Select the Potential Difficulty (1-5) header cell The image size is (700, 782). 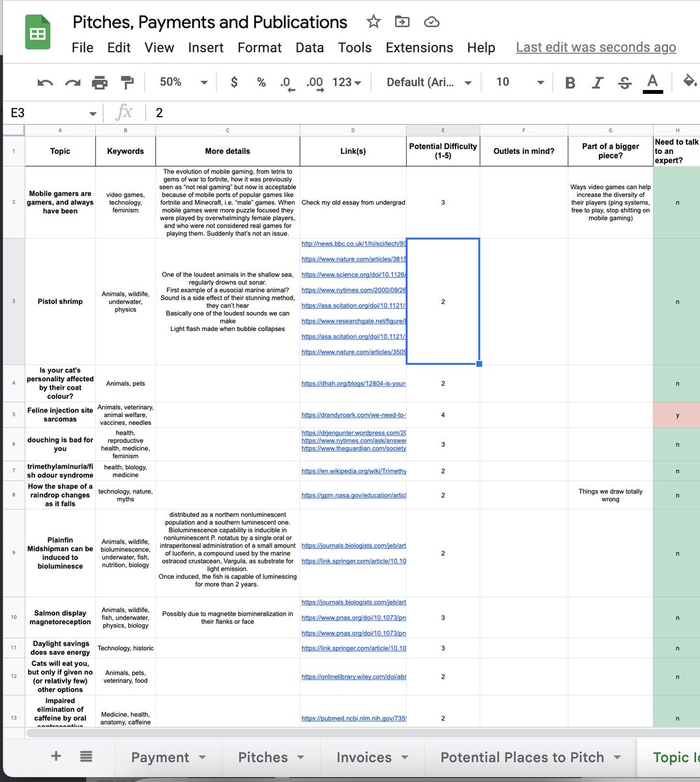443,151
